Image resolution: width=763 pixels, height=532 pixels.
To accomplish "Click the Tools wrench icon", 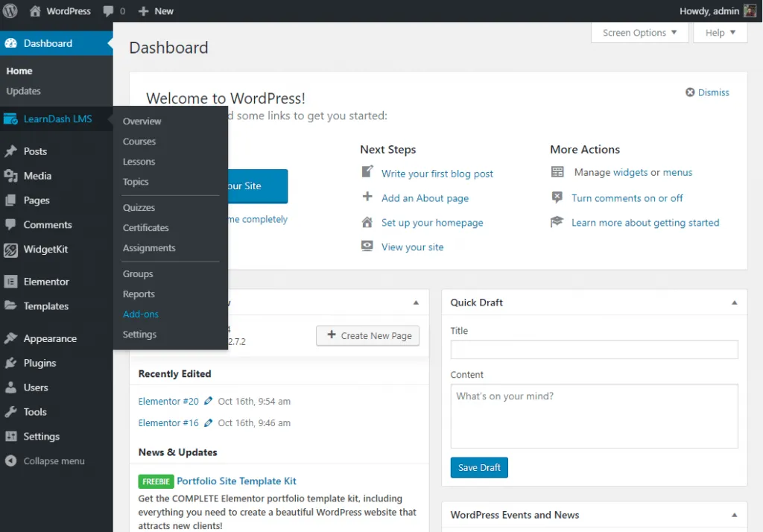I will [10, 412].
